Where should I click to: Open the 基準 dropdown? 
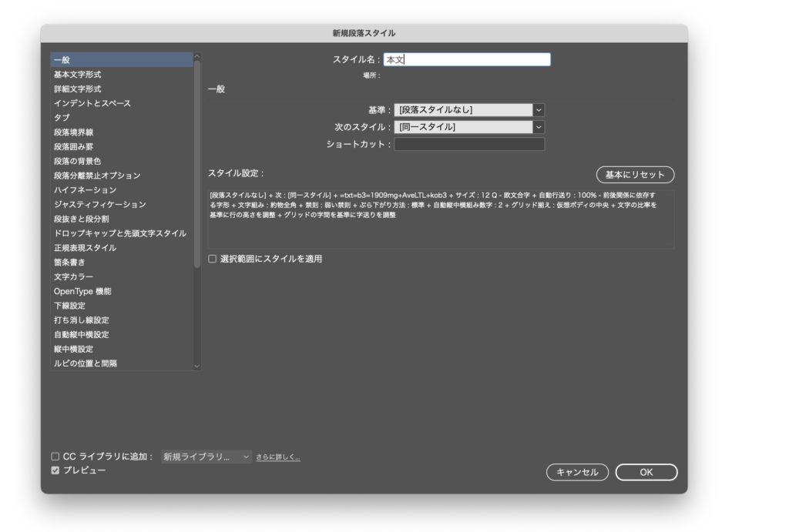point(468,110)
